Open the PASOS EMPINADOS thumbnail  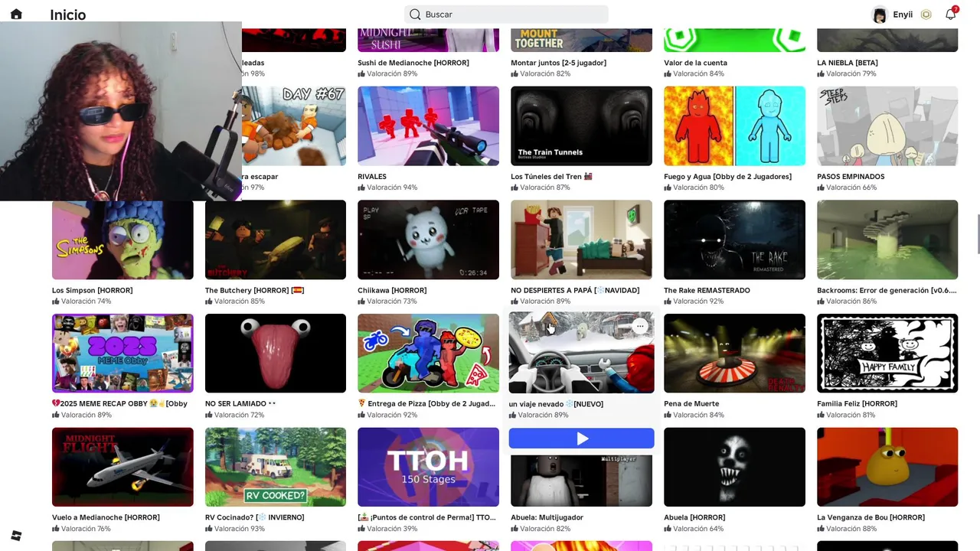(887, 126)
